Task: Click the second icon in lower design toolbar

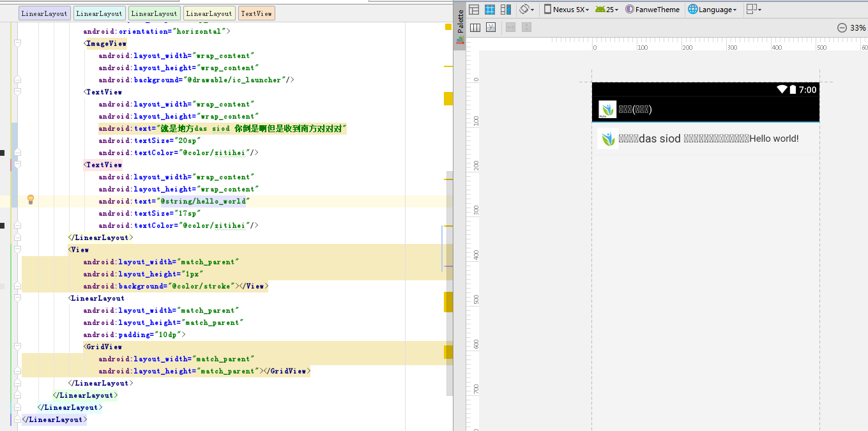Action: pyautogui.click(x=491, y=27)
